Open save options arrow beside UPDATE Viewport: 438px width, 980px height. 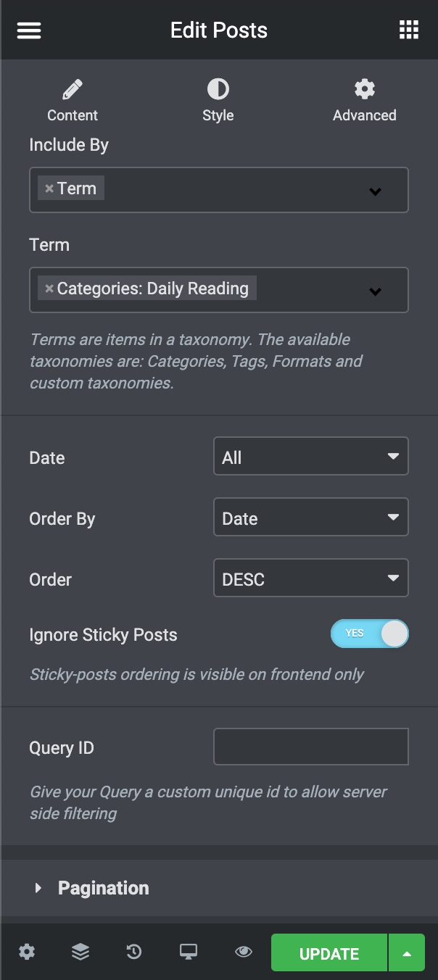[x=407, y=953]
